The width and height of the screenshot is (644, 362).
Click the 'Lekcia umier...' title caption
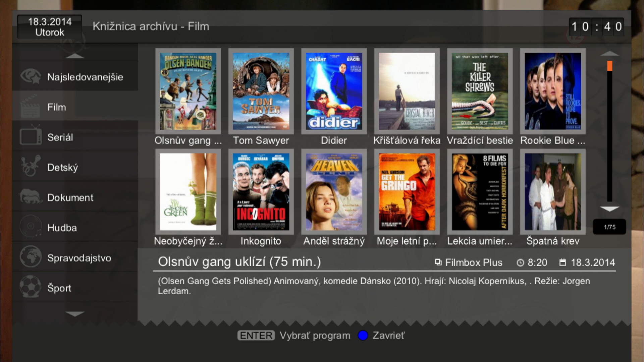click(480, 241)
